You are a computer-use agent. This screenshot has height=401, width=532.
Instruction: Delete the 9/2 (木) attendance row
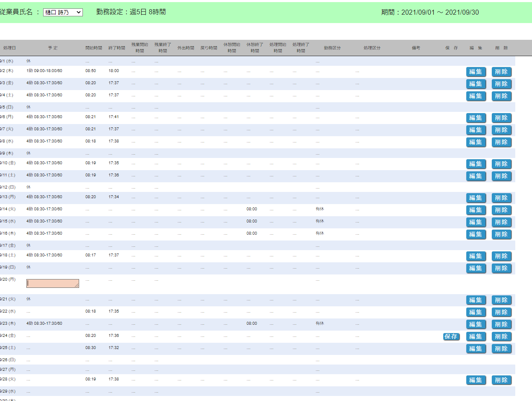pos(501,72)
